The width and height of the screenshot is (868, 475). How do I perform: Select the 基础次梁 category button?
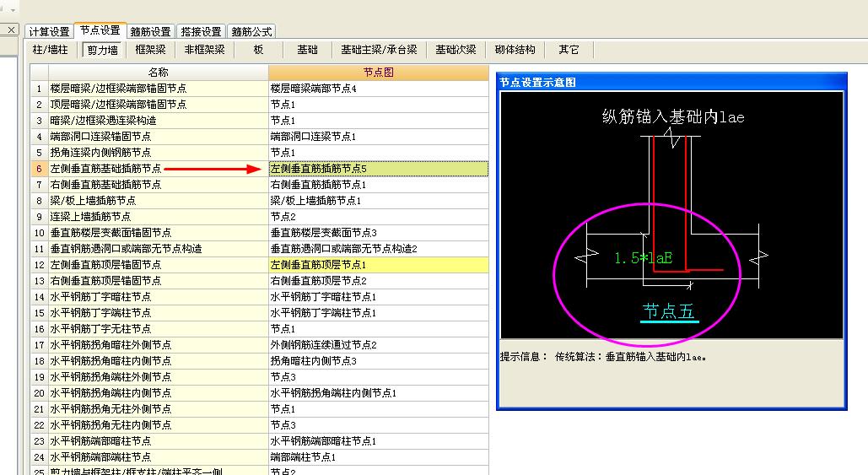(x=456, y=50)
